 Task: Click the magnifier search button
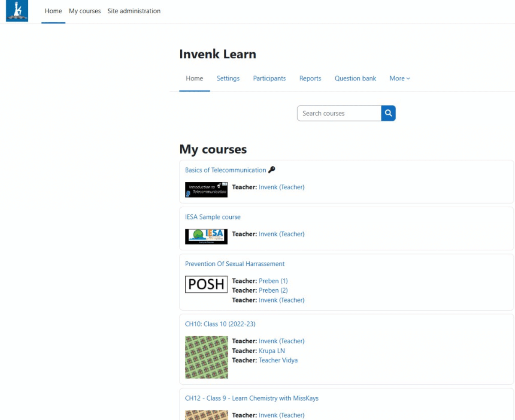coord(388,113)
